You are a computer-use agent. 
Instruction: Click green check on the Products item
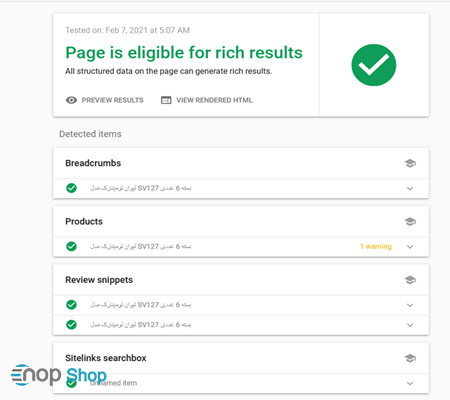tap(71, 246)
